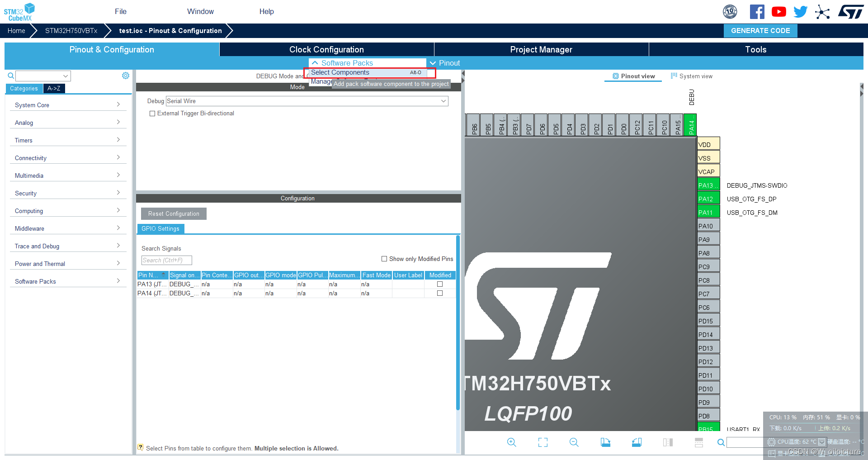The width and height of the screenshot is (868, 460).
Task: Focus the Search Signals input field
Action: (167, 260)
